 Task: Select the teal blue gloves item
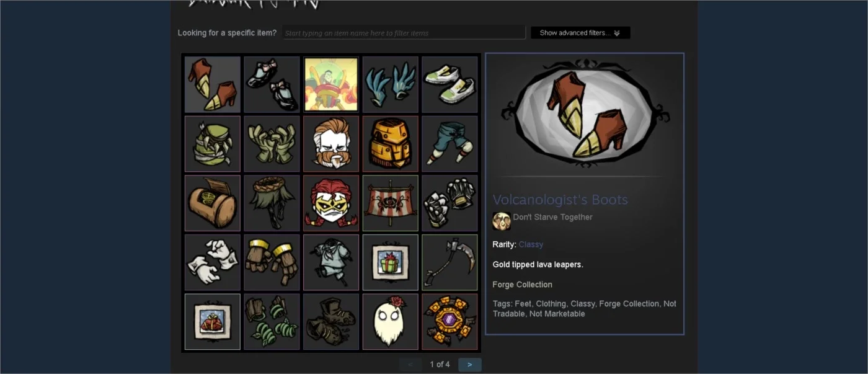pos(391,84)
